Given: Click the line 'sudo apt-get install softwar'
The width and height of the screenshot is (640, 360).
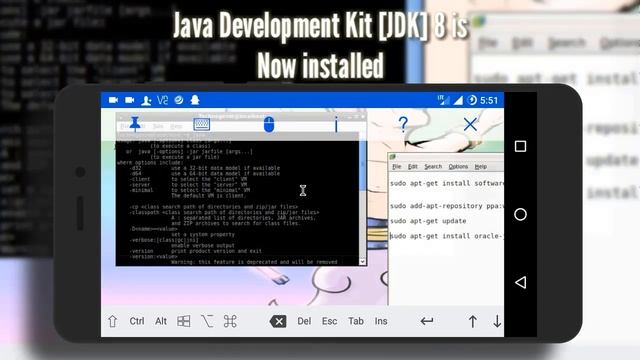Looking at the screenshot, I should (x=447, y=184).
